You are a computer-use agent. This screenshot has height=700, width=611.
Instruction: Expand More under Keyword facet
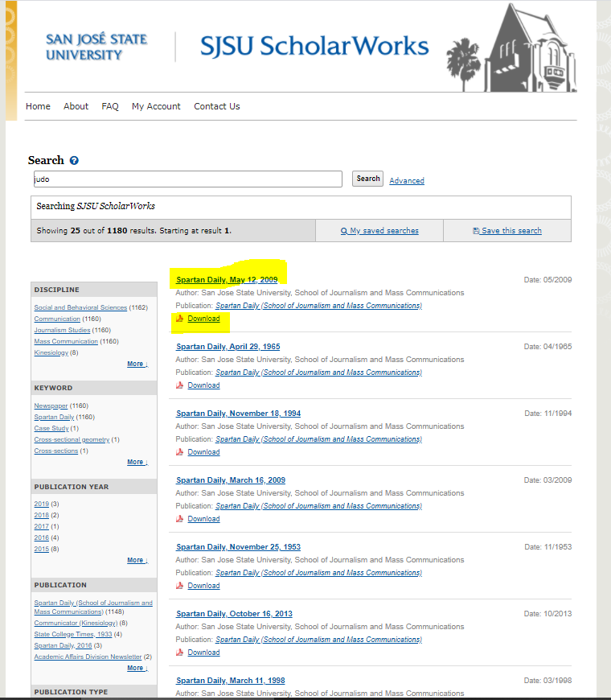pyautogui.click(x=137, y=462)
